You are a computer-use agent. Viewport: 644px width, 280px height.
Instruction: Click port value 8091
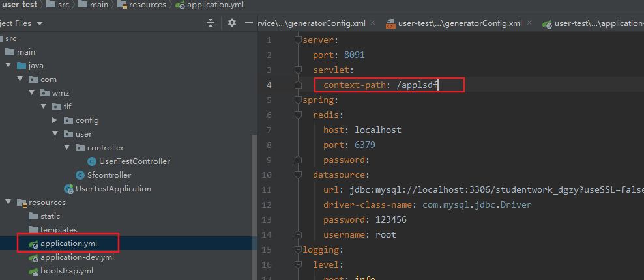(x=355, y=55)
